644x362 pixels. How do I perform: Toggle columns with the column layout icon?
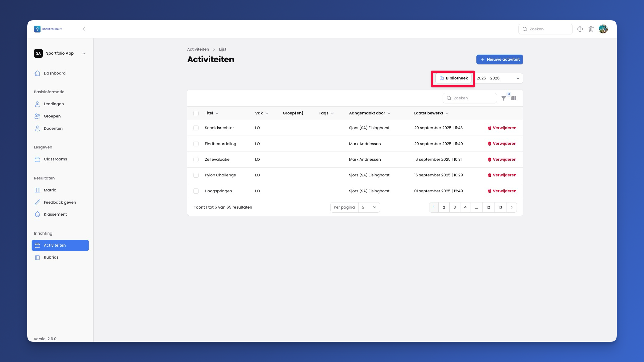click(514, 98)
